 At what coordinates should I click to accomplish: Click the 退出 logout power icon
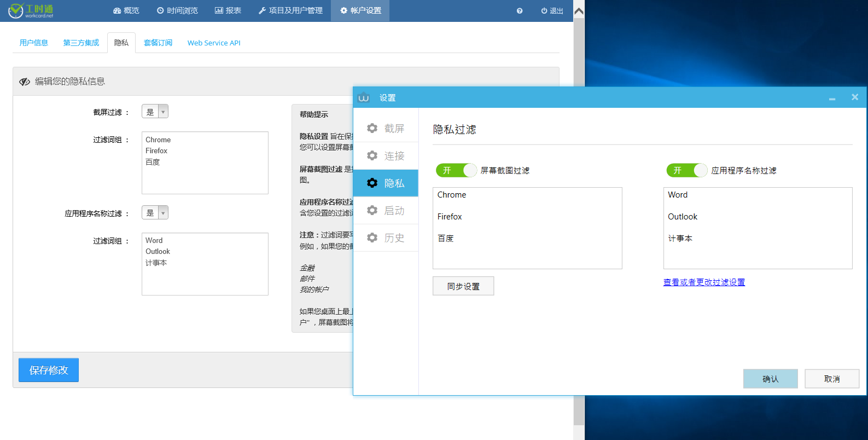click(x=544, y=11)
